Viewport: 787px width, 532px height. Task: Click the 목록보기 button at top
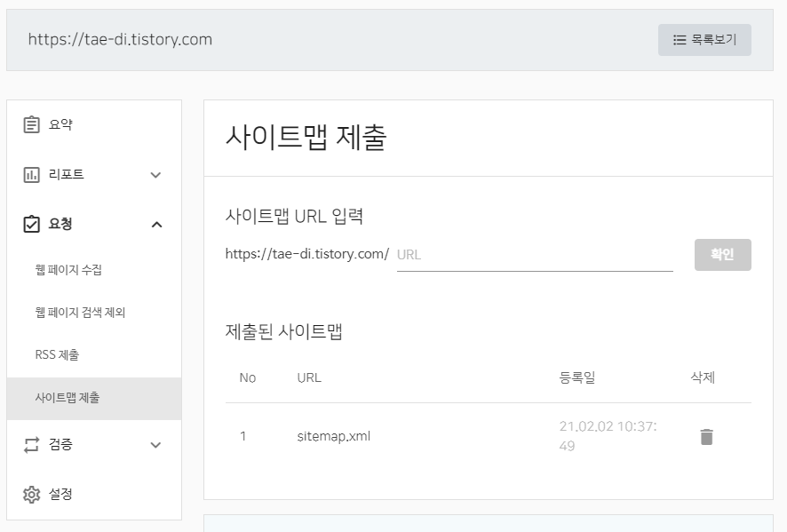point(704,39)
